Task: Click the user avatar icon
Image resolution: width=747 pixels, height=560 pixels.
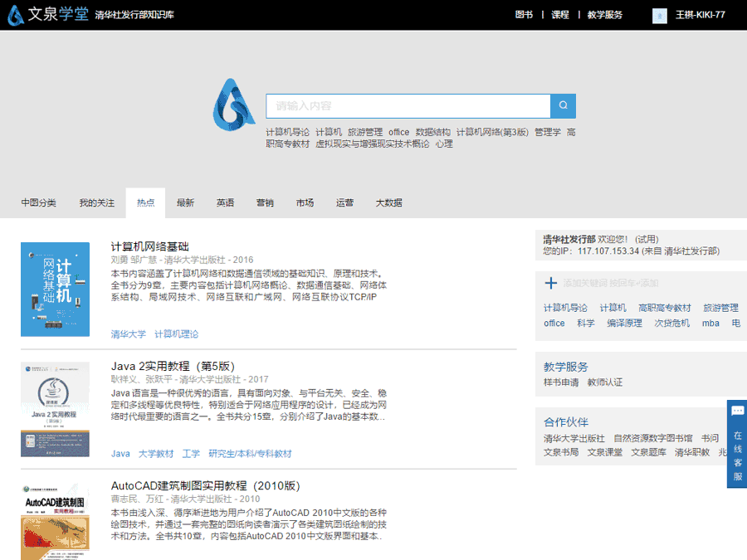Action: tap(659, 15)
